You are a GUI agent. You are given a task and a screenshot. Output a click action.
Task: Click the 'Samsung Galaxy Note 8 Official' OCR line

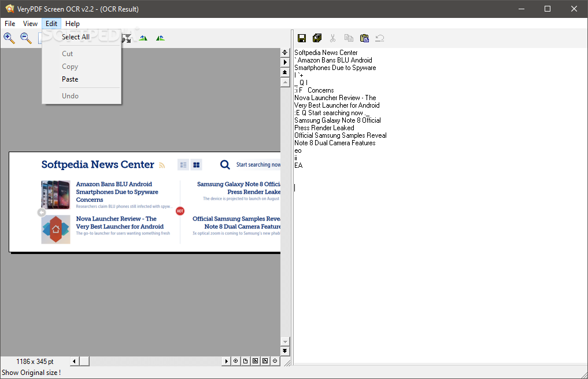click(338, 120)
